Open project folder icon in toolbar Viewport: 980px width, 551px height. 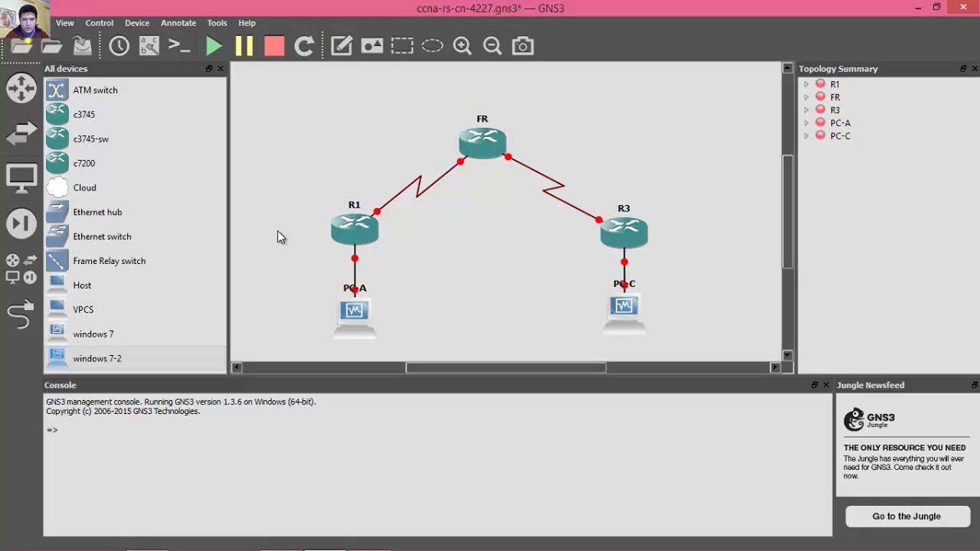pos(52,46)
